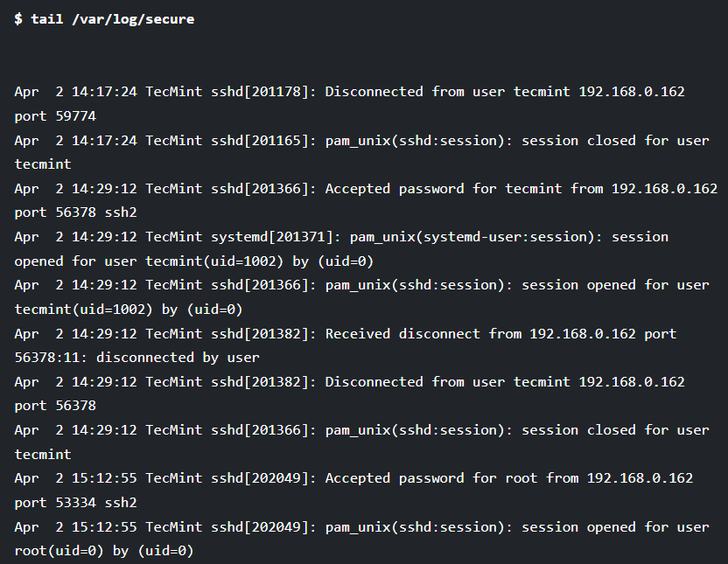The height and width of the screenshot is (564, 728).
Task: Click the sshd[201178] process label
Action: [264, 92]
